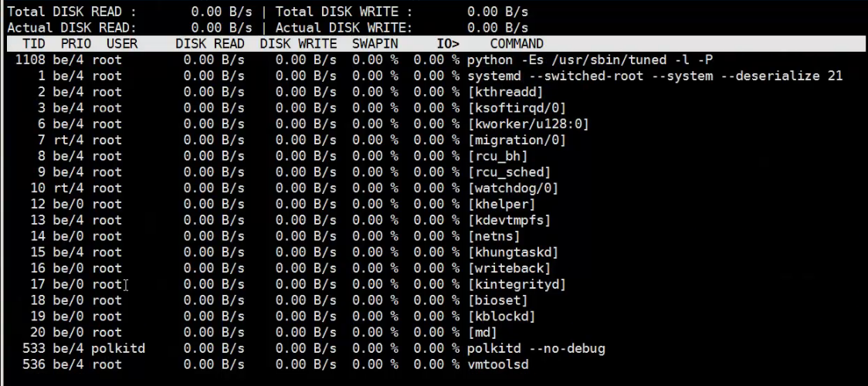Click the USER column header

click(122, 44)
